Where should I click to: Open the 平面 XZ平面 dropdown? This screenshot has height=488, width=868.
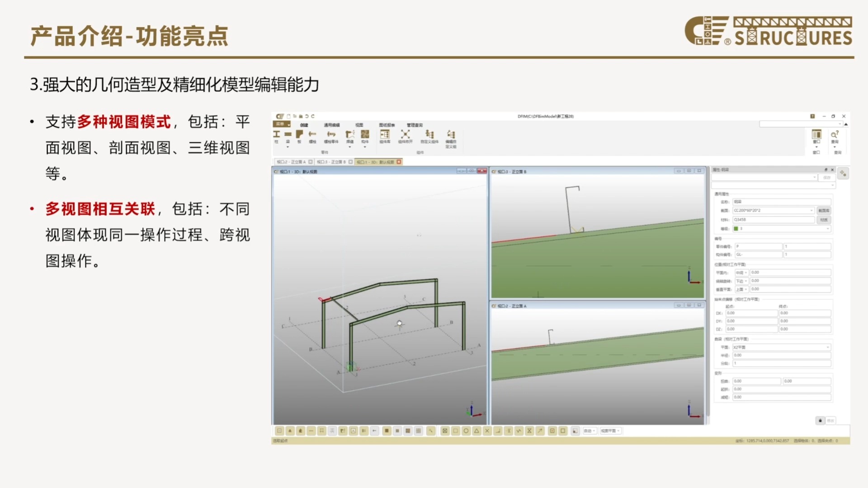(x=782, y=347)
